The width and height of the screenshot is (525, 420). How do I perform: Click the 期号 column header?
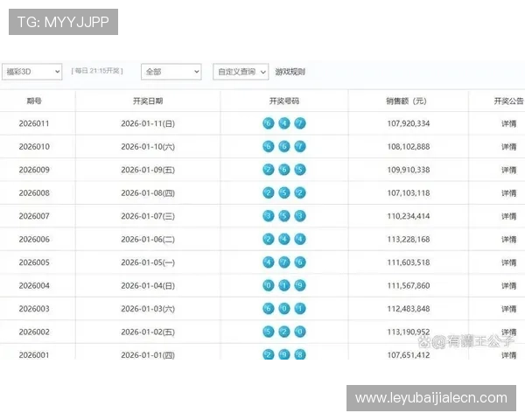click(34, 101)
